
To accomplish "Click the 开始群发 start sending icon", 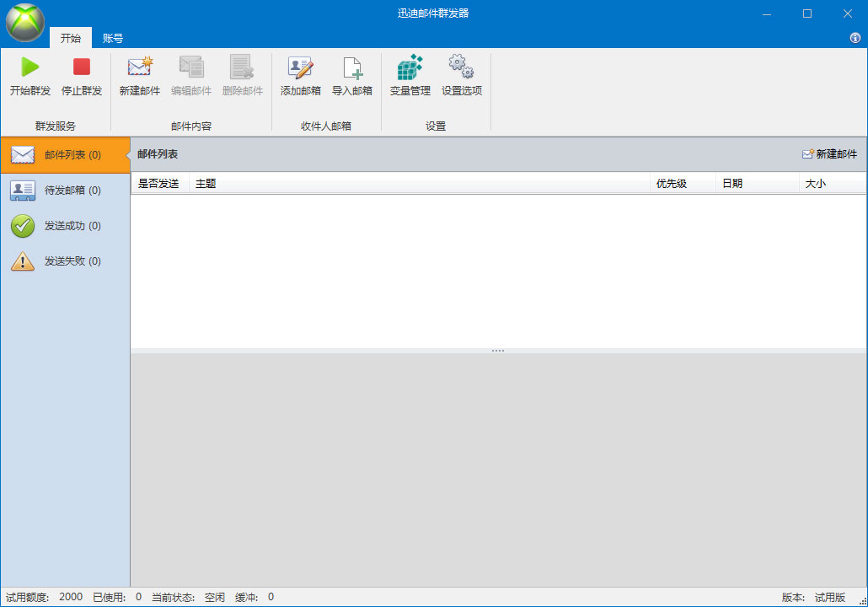I will [30, 74].
